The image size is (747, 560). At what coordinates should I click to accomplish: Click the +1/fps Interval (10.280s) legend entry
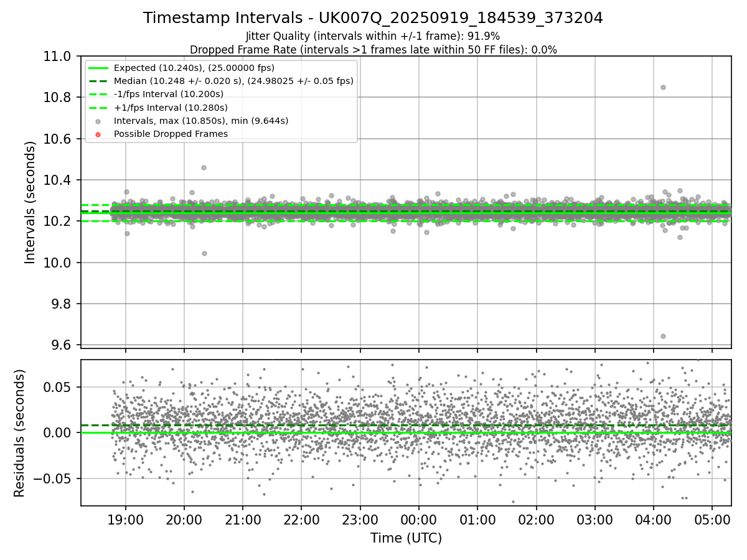point(169,107)
